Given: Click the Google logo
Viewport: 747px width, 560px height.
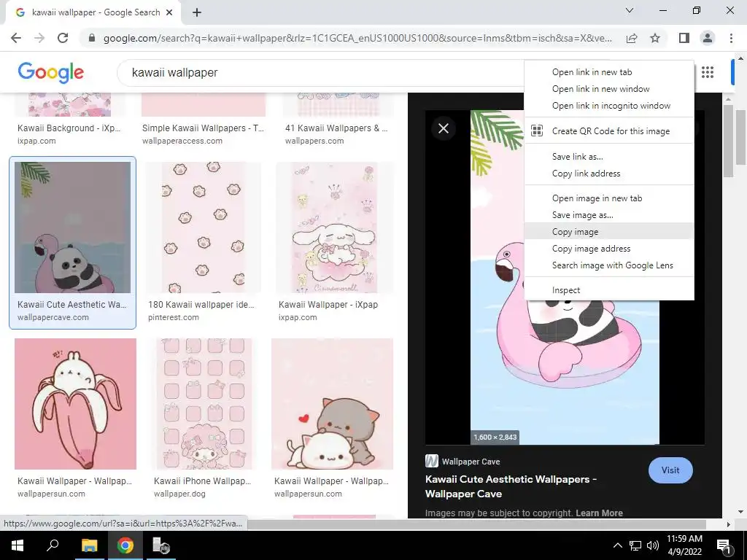Looking at the screenshot, I should [51, 73].
